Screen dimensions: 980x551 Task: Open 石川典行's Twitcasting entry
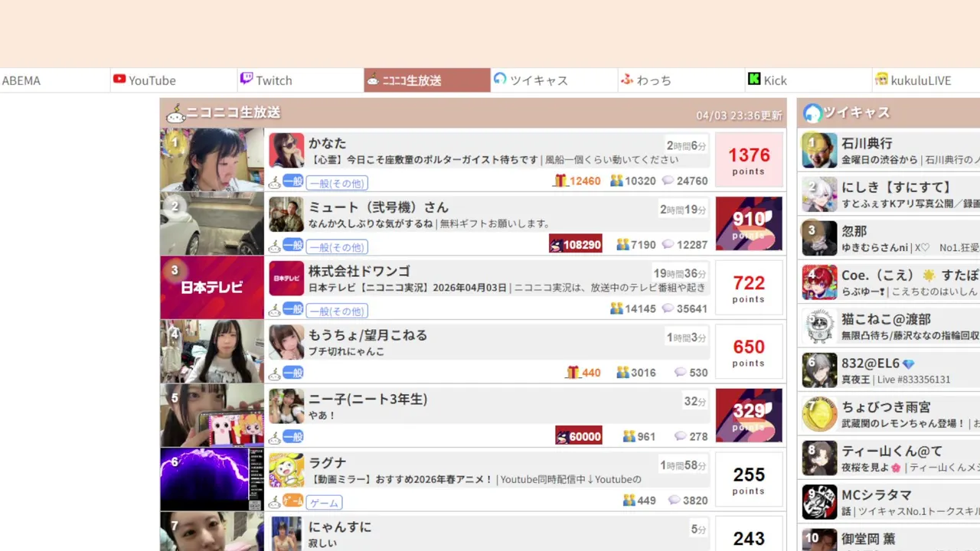click(890, 151)
